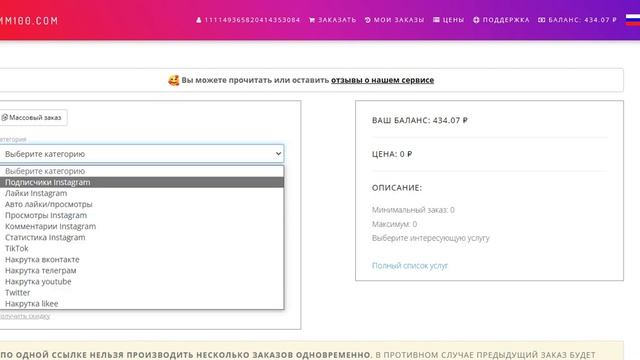This screenshot has height=360, width=640.
Task: Choose TikTok category
Action: (x=142, y=248)
